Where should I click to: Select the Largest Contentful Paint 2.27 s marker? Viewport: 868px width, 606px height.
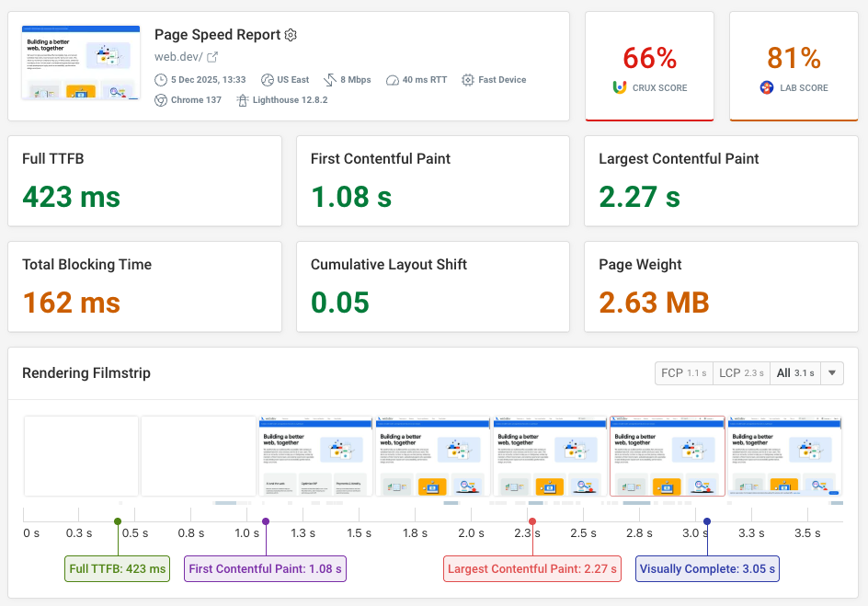pyautogui.click(x=531, y=568)
